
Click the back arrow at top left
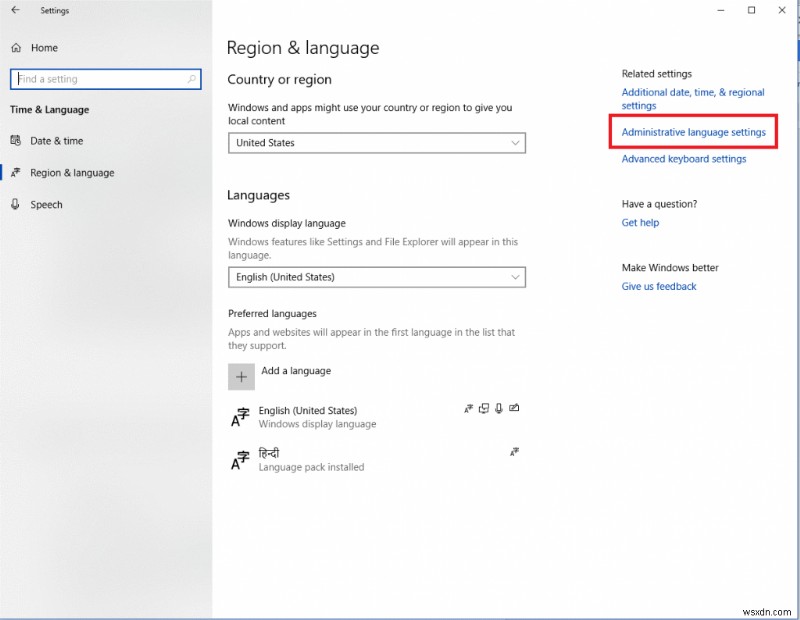[15, 10]
